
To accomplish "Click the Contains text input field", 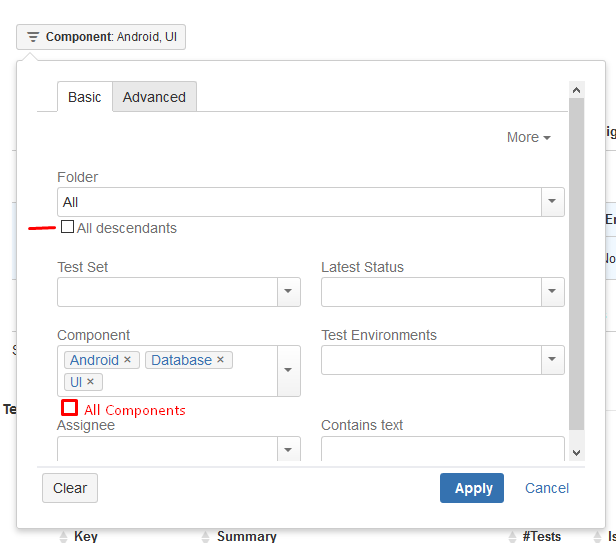I will coord(442,449).
